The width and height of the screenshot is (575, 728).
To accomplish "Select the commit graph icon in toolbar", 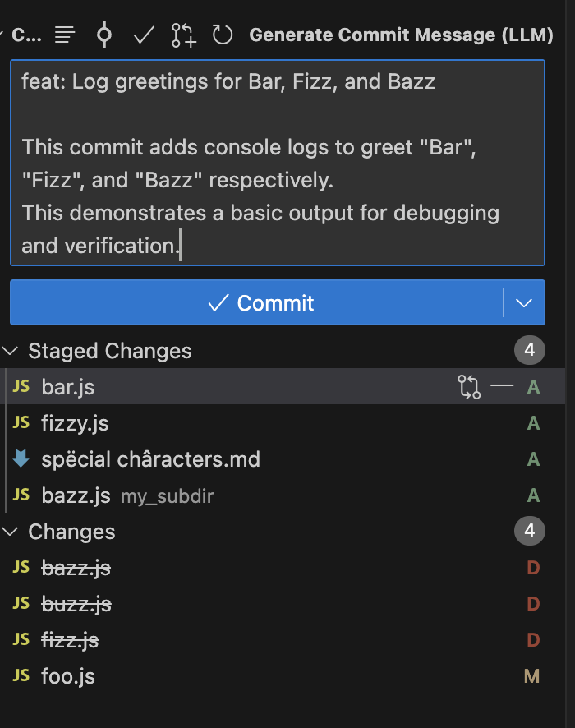I will click(x=103, y=35).
